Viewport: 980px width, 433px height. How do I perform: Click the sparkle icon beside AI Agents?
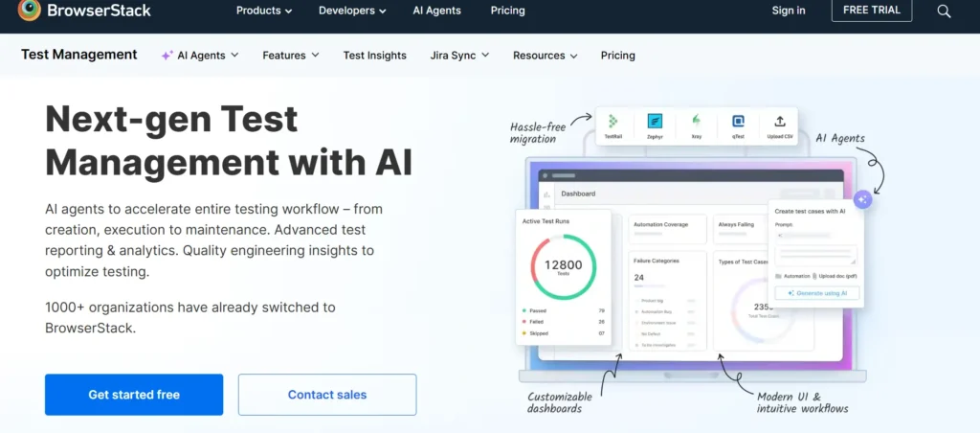(x=167, y=55)
